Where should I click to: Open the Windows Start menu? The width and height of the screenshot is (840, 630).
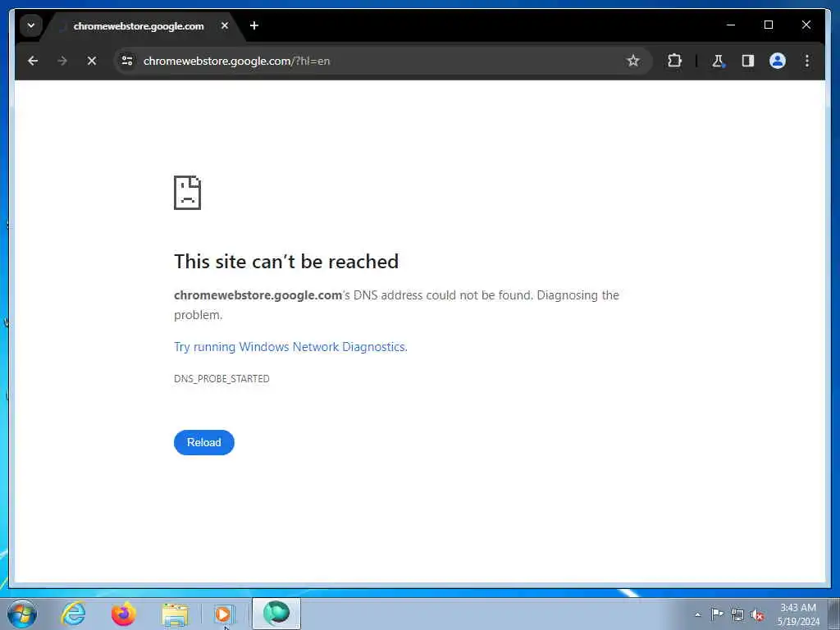coord(22,614)
